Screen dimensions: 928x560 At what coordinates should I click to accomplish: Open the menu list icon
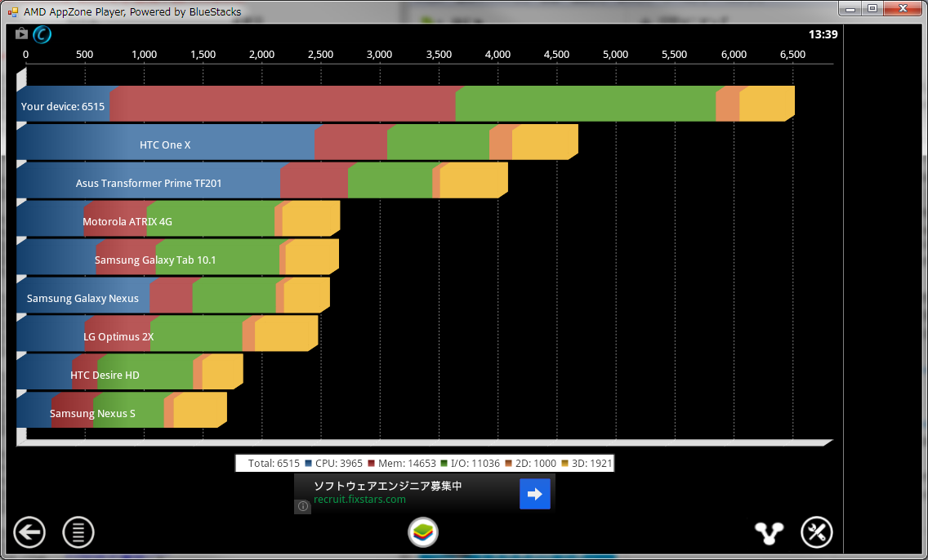pos(78,532)
